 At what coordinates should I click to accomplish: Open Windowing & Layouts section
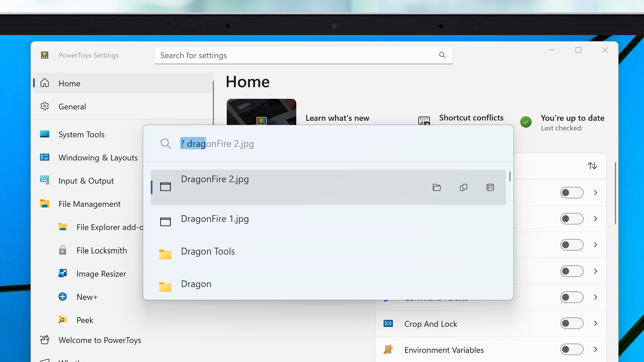point(98,158)
